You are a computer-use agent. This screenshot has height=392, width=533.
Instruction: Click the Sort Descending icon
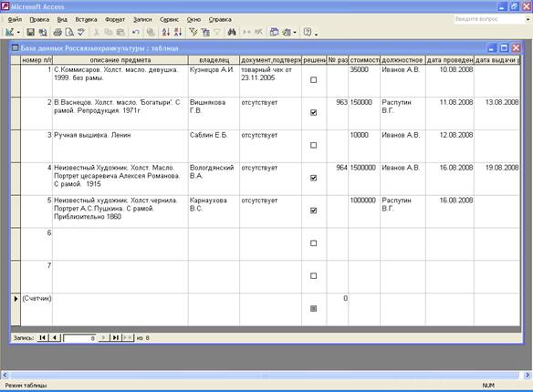(178, 32)
